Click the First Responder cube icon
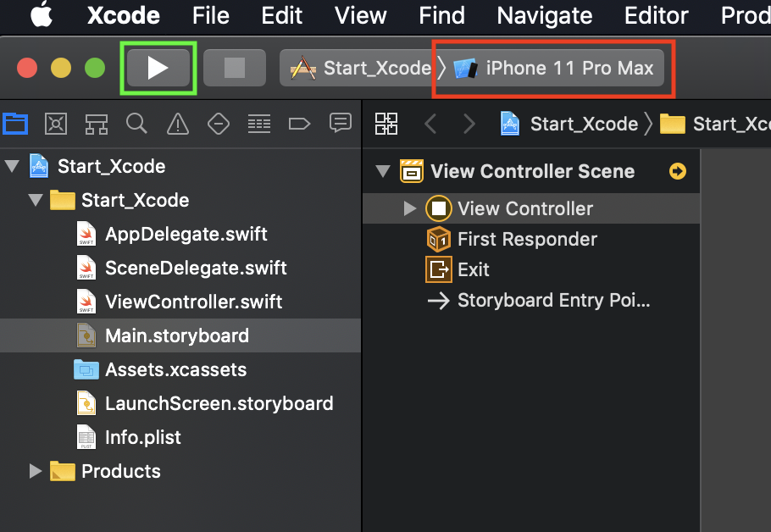 point(439,239)
